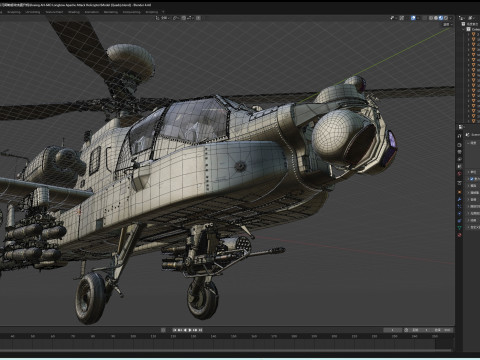Click frame 100 on the timeline ruler
The width and height of the screenshot is (480, 360).
click(133, 337)
